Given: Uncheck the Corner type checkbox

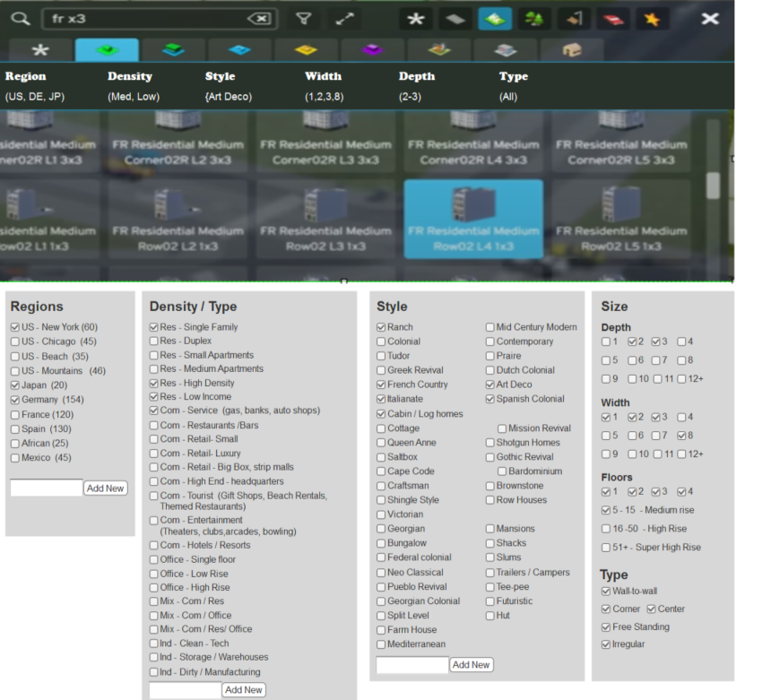Looking at the screenshot, I should [606, 609].
